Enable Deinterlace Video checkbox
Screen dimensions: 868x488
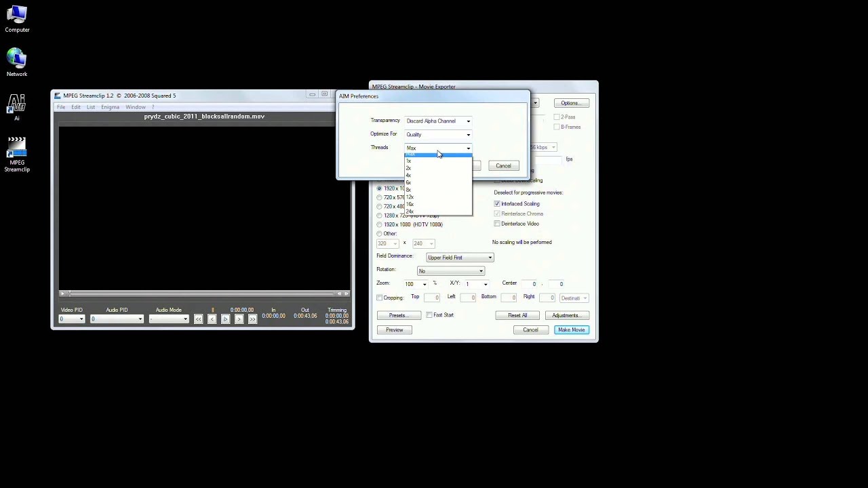coord(497,224)
